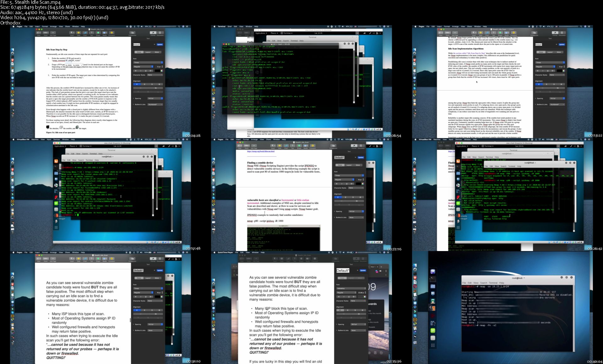Toggle Italic button in 00:04:28 frame
The width and height of the screenshot is (603, 364).
[141, 71]
